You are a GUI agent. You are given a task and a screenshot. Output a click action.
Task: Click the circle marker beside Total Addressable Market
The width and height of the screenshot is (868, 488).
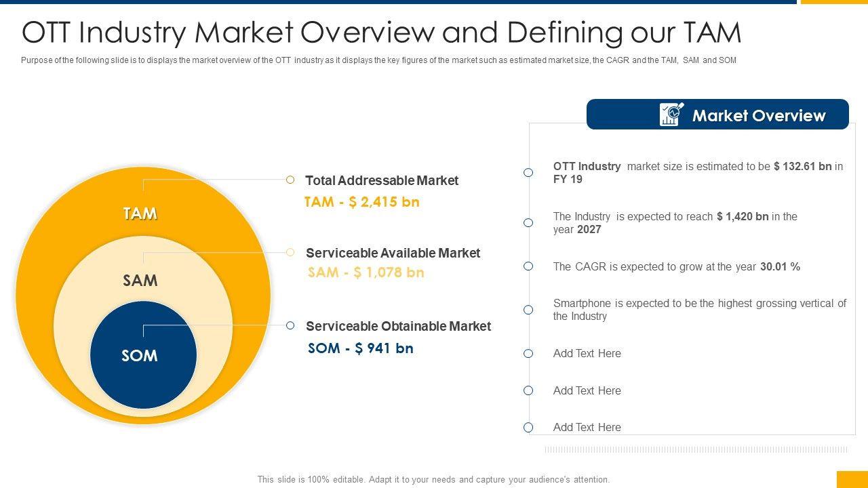290,180
